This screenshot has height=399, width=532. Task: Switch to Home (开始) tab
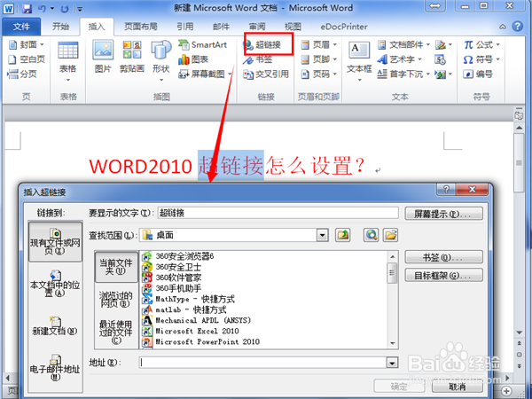pyautogui.click(x=60, y=27)
